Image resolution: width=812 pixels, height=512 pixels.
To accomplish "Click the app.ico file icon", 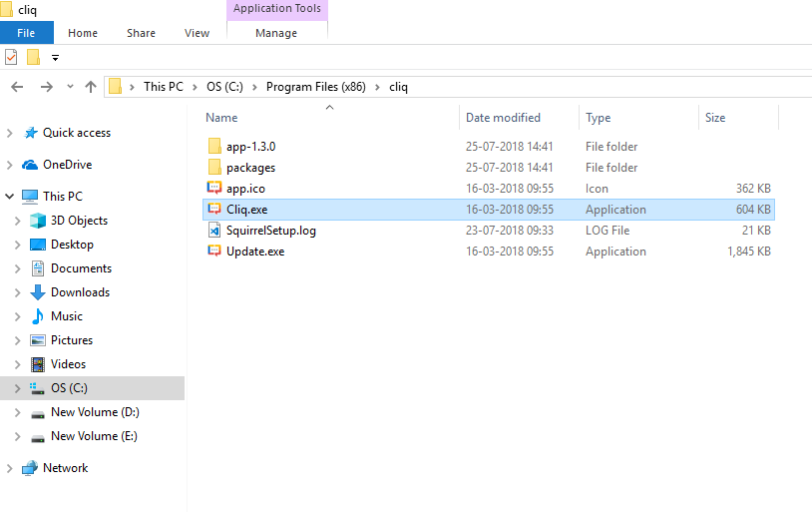I will 214,188.
